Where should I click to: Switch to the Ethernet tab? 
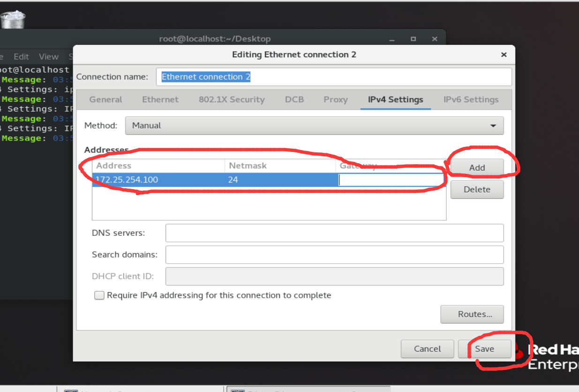coord(160,99)
